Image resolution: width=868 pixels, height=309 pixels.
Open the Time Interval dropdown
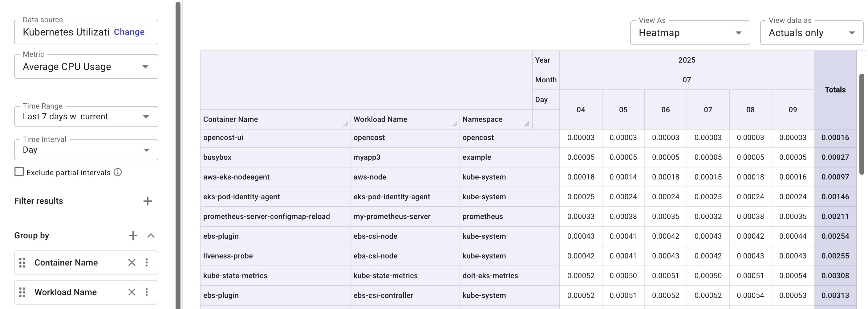146,150
